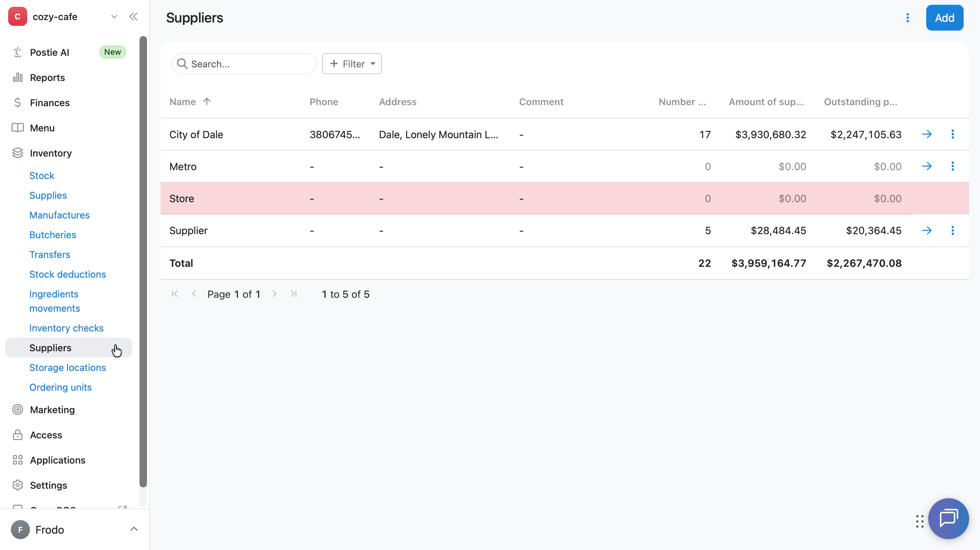Click the Reports bar chart icon
Image resolution: width=980 pixels, height=550 pixels.
coord(17,77)
